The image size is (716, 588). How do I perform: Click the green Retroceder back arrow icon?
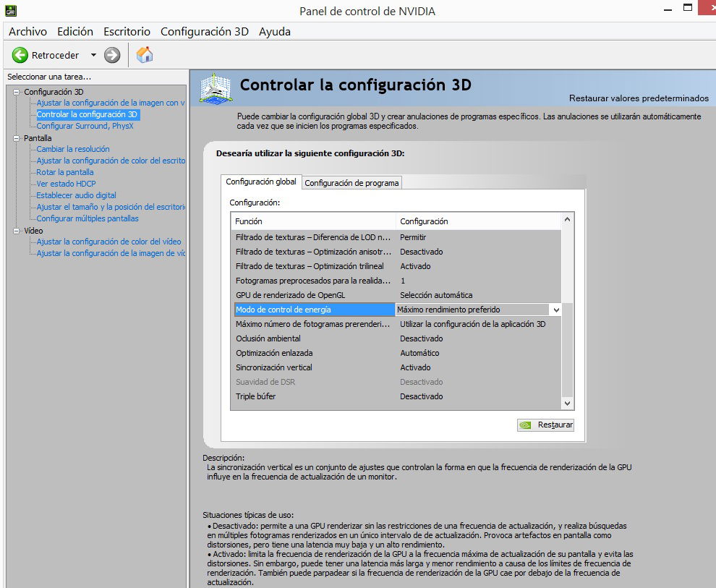pos(20,55)
